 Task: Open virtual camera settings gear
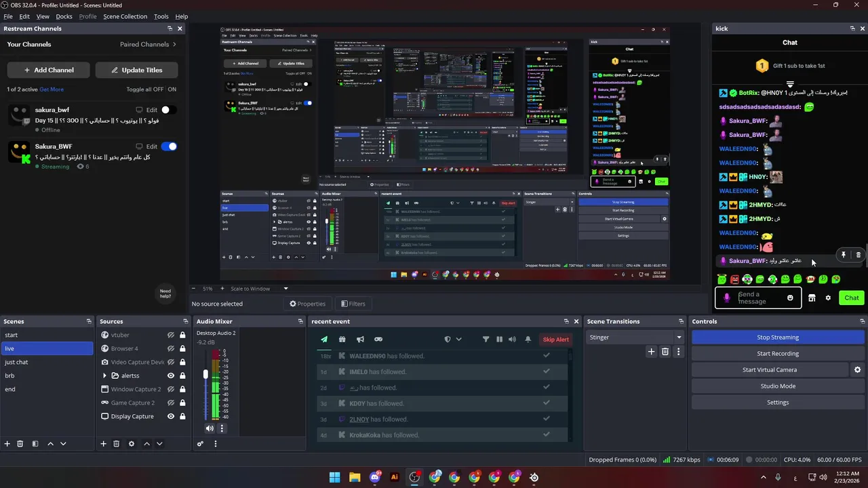point(857,370)
